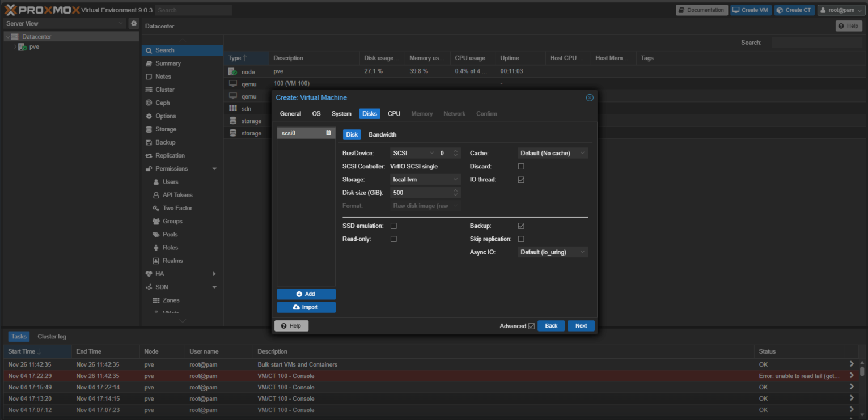Viewport: 868px width, 420px height.
Task: Open the Replication sidebar item
Action: (x=170, y=155)
